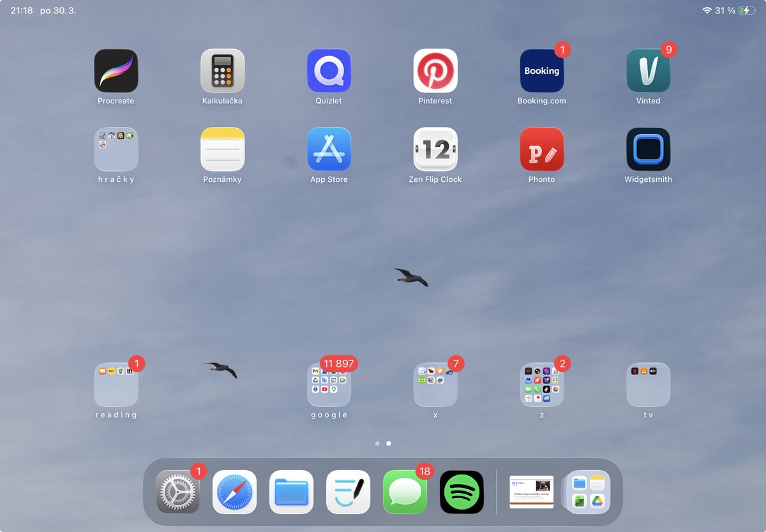
Task: Open the handwriting notes app in dock
Action: coord(348,492)
